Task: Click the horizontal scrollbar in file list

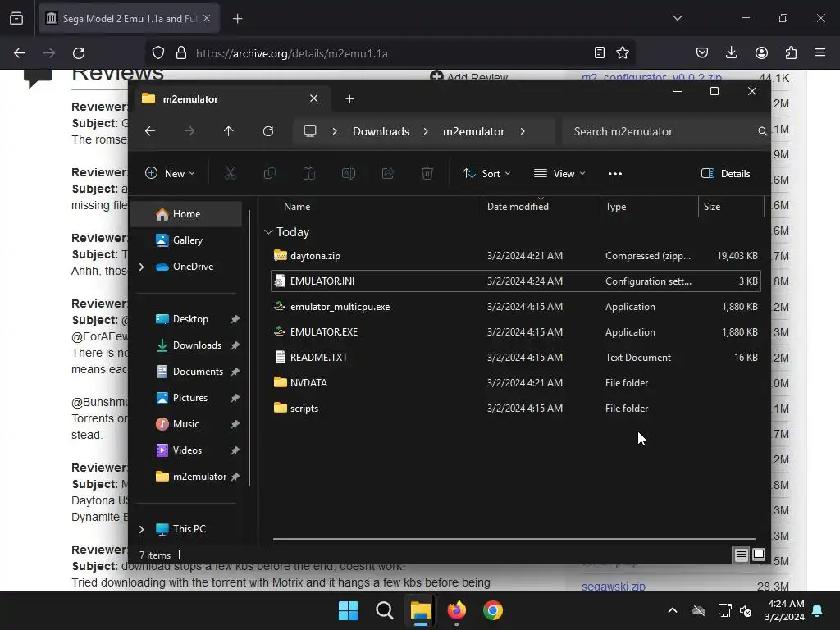Action: click(x=514, y=539)
